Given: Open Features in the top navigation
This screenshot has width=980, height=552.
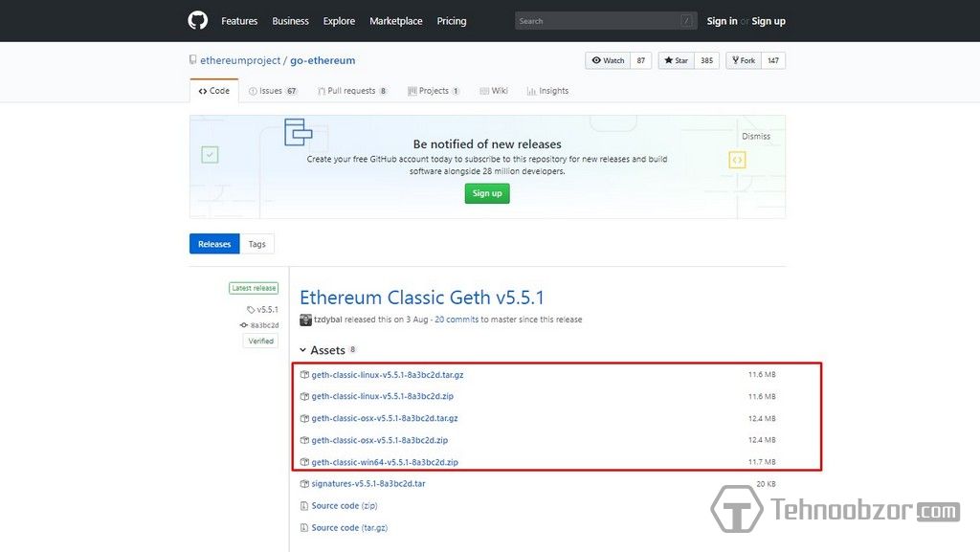Looking at the screenshot, I should (x=239, y=21).
